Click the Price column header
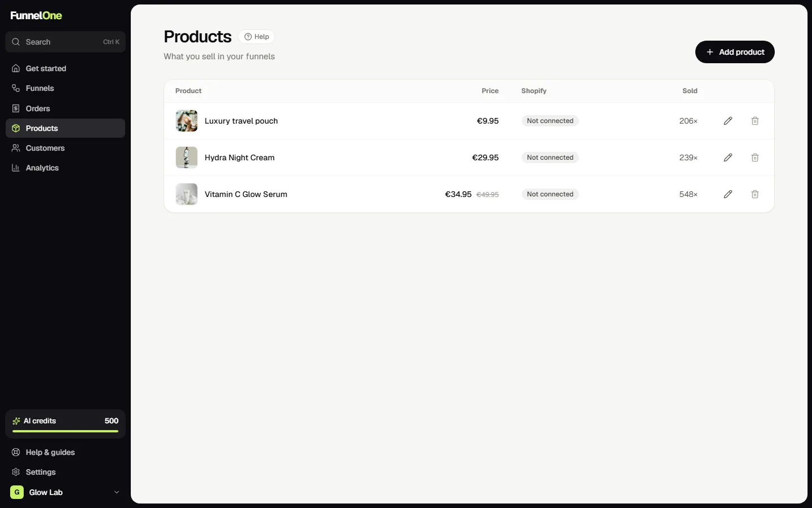The image size is (812, 508). click(490, 91)
